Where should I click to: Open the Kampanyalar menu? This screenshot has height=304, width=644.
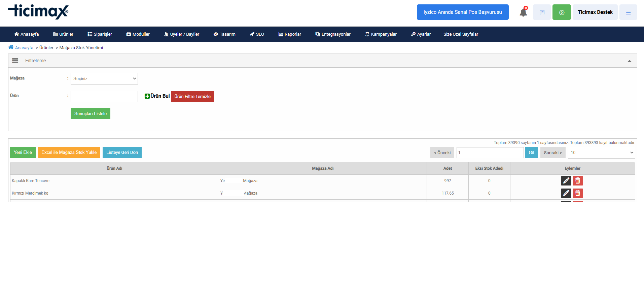coord(381,34)
